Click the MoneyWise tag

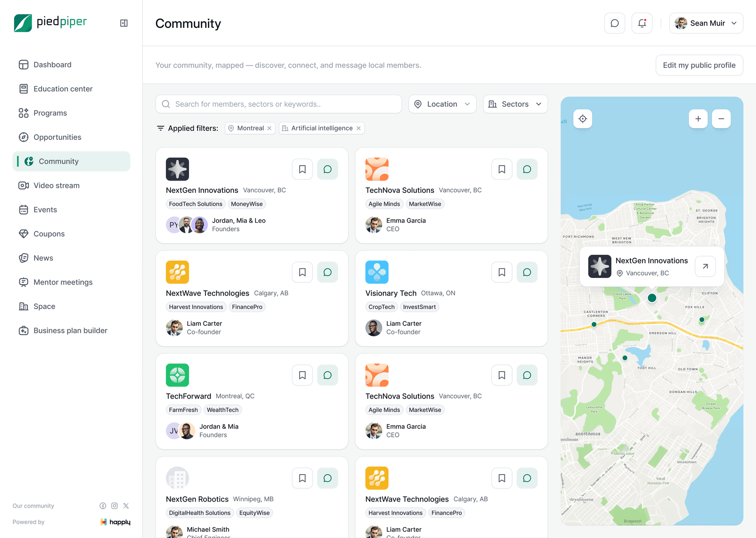coord(247,204)
